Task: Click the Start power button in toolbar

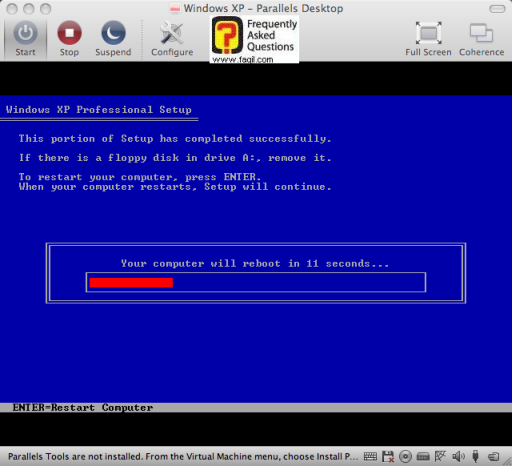Action: (x=25, y=39)
